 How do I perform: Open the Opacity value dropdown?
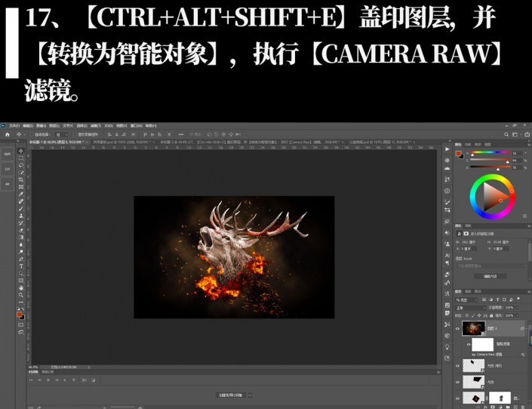point(518,308)
